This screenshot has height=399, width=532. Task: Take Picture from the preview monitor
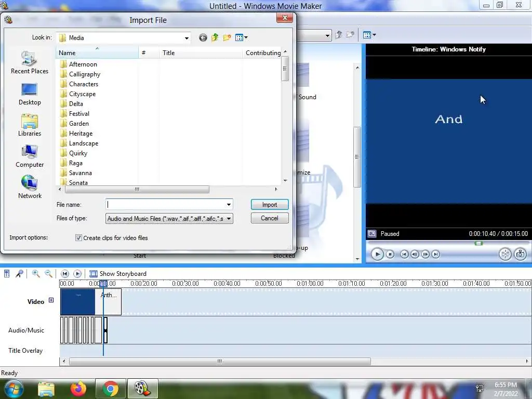tap(521, 254)
